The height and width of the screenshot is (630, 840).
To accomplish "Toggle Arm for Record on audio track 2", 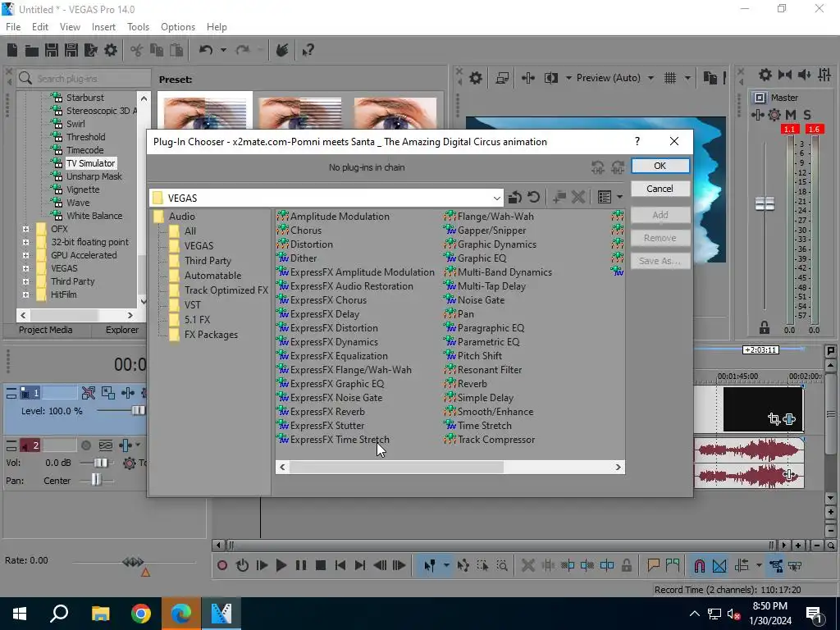I will pyautogui.click(x=85, y=445).
